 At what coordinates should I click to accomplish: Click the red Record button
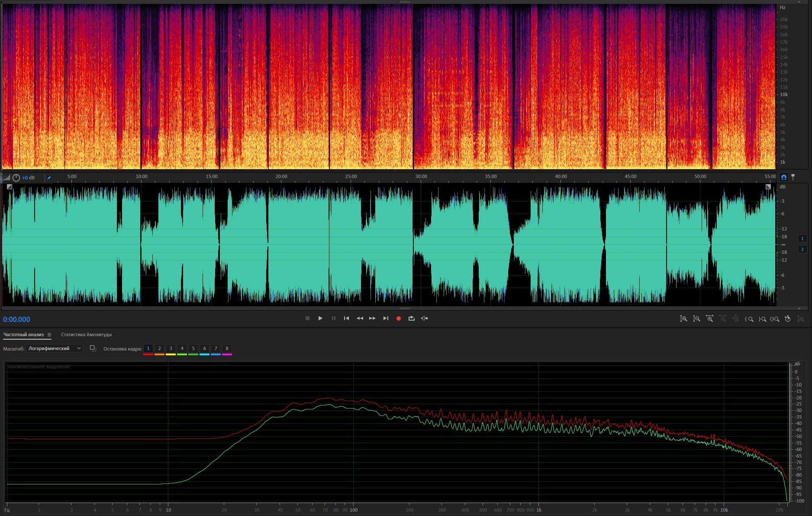click(x=398, y=318)
